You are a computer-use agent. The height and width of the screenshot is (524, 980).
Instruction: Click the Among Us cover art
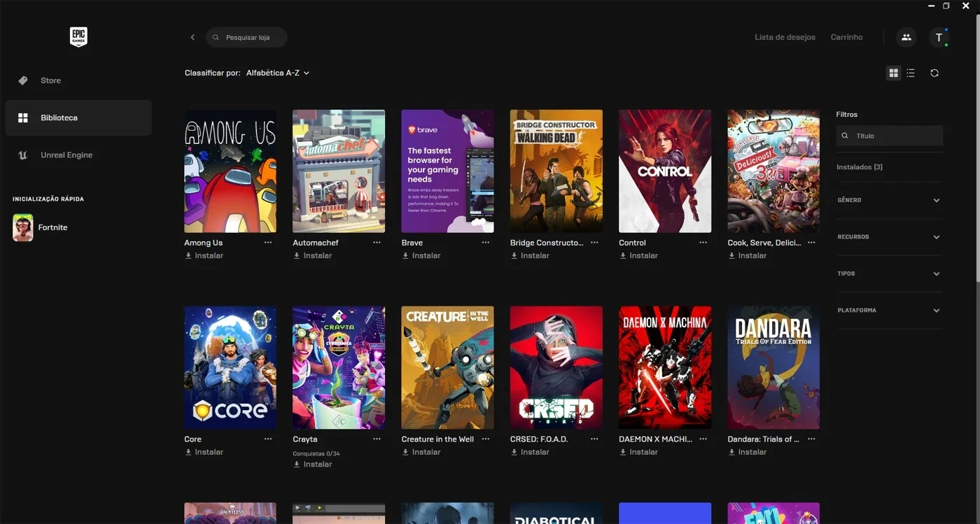pos(230,171)
